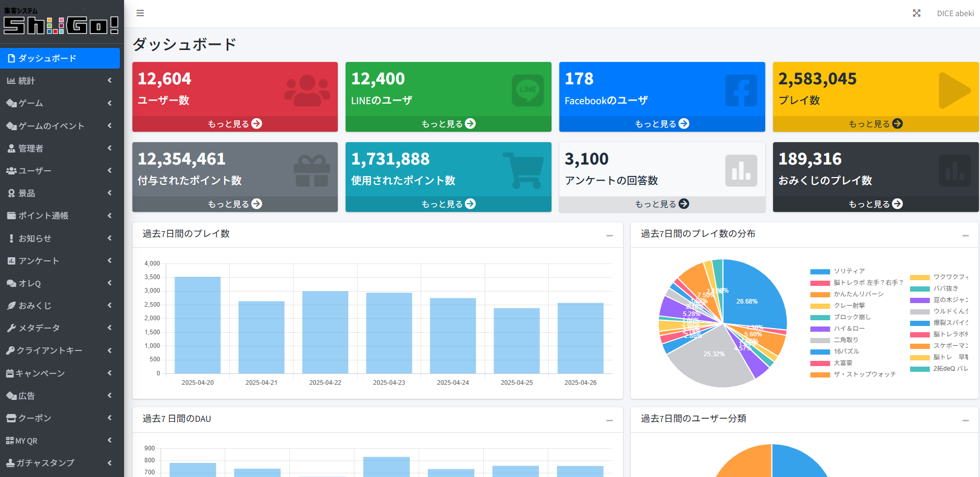Click もっと見る on アンケートの回答数 card
The height and width of the screenshot is (477, 980).
click(x=661, y=204)
